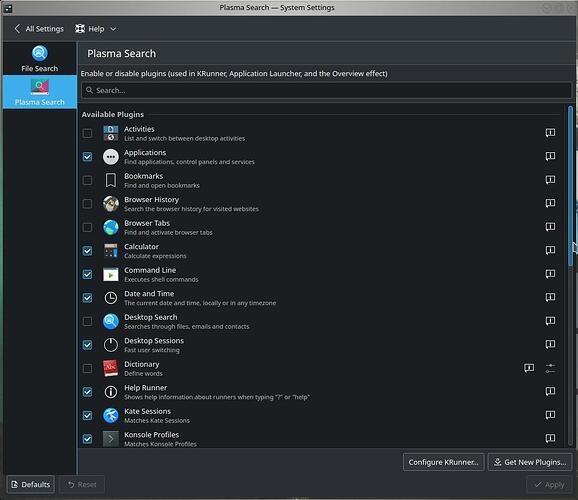Show the about info for Activities plugin
578x500 pixels.
550,133
